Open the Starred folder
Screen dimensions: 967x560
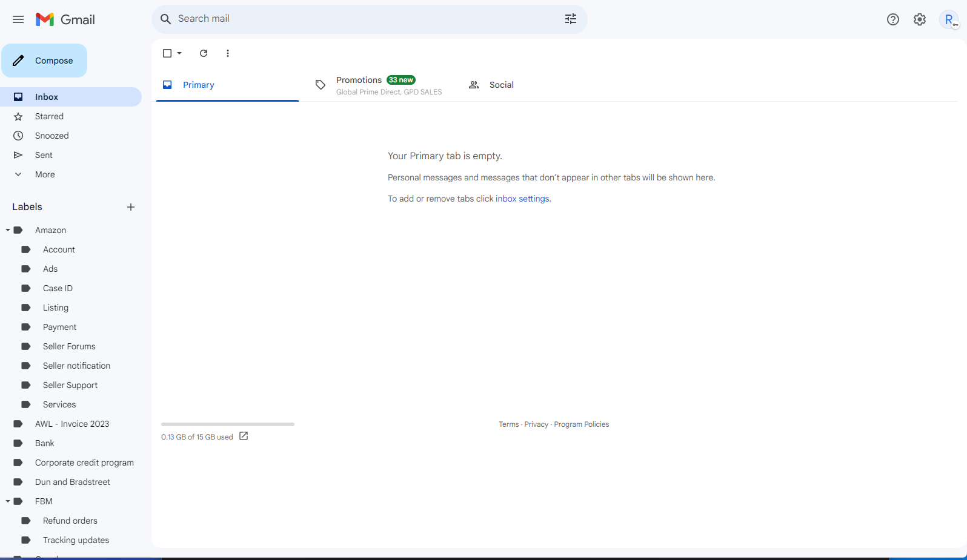tap(71, 116)
